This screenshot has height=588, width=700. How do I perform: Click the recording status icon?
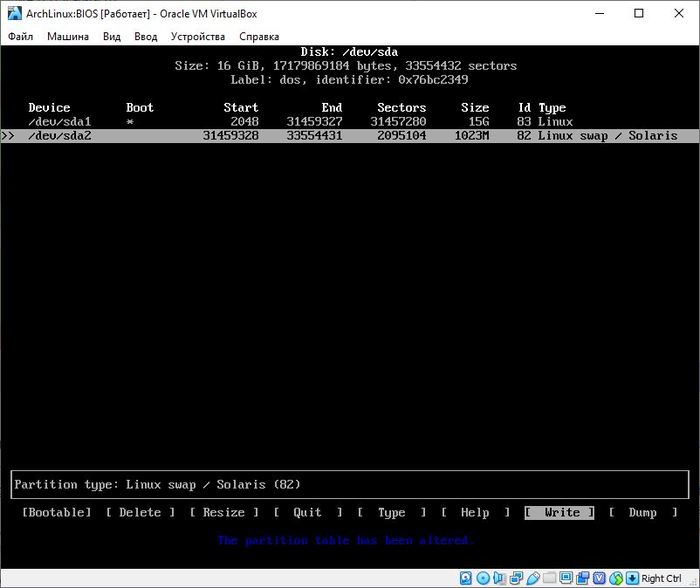582,578
